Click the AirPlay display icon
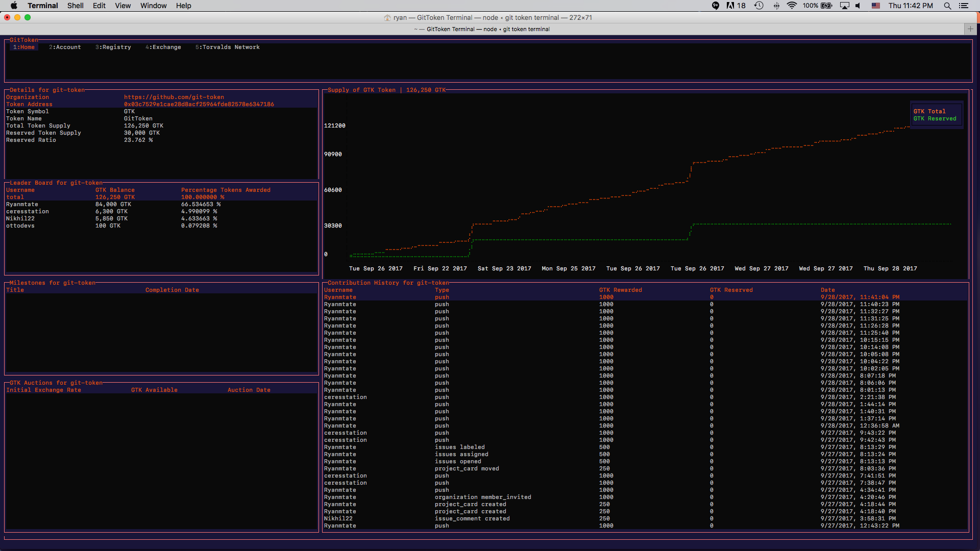 click(845, 6)
